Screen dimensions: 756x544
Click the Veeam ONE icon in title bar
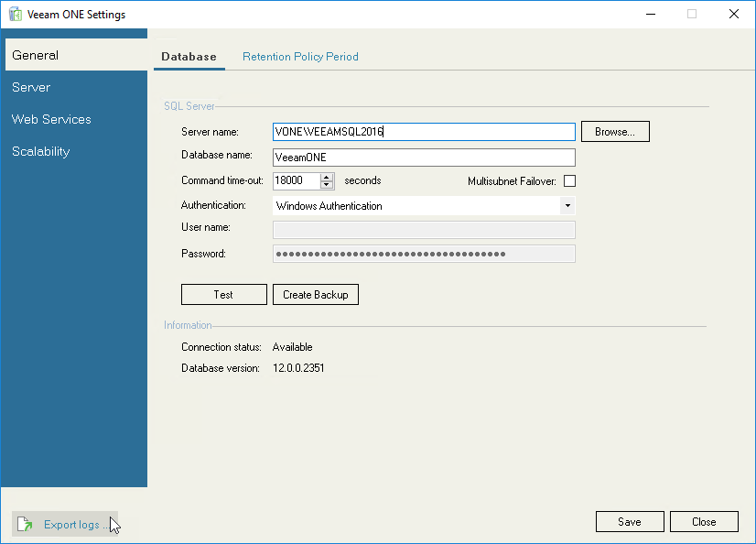tap(15, 14)
